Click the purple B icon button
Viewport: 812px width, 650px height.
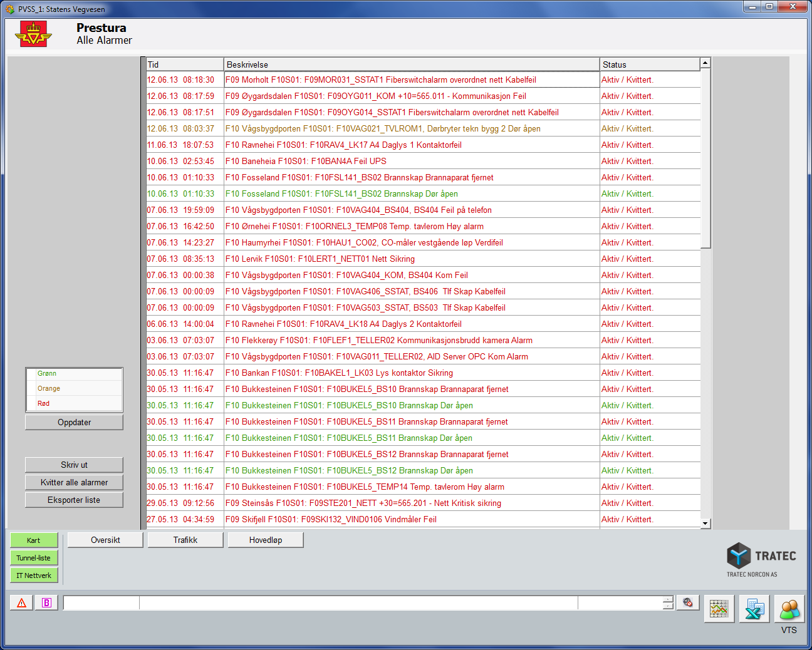pos(46,602)
